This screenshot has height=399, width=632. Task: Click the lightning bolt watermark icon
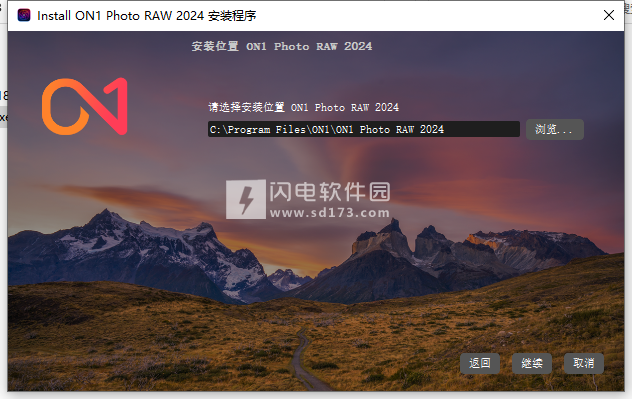pyautogui.click(x=245, y=200)
